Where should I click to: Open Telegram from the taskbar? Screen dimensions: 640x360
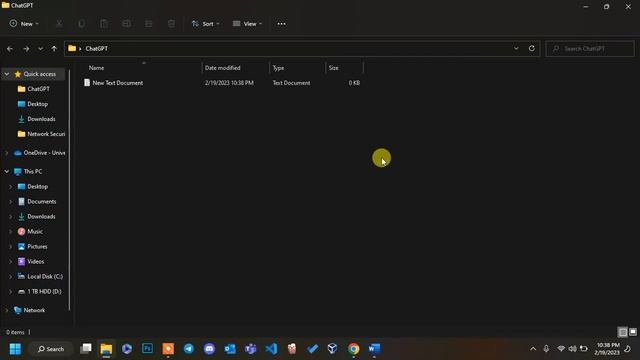click(189, 349)
